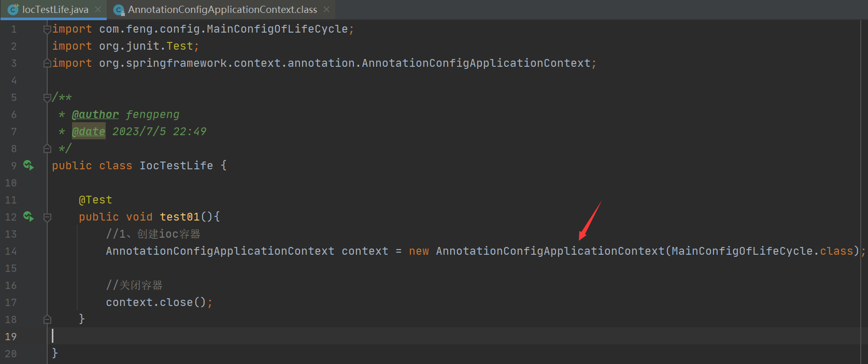The height and width of the screenshot is (364, 868).
Task: Click line number 14 in the gutter
Action: 11,251
